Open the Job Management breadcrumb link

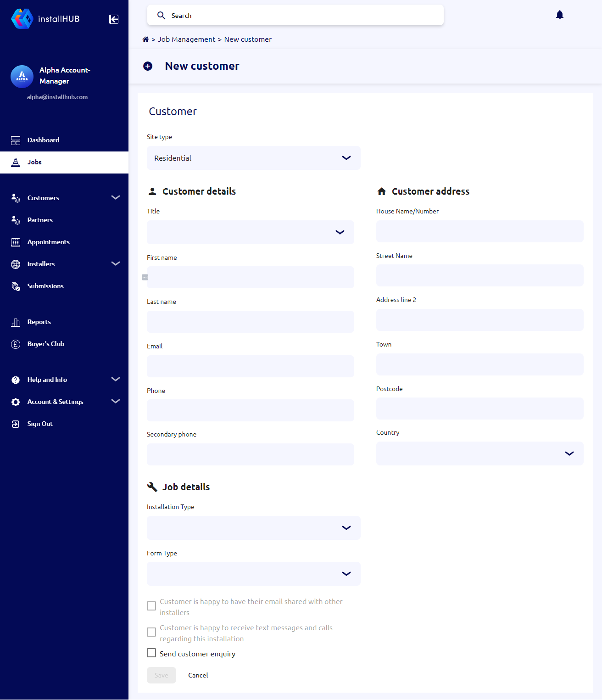186,39
